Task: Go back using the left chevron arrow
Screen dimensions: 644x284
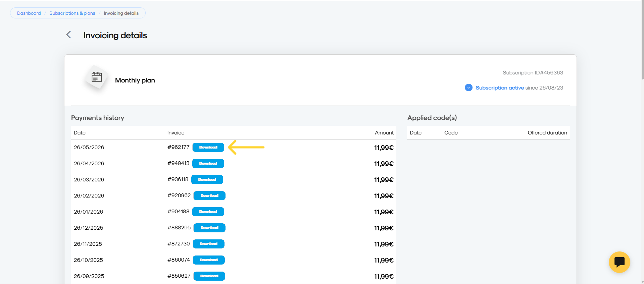Action: coord(68,35)
